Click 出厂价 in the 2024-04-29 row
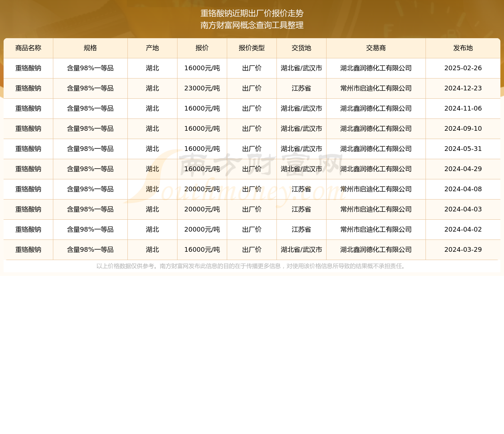The image size is (504, 434). (x=252, y=169)
